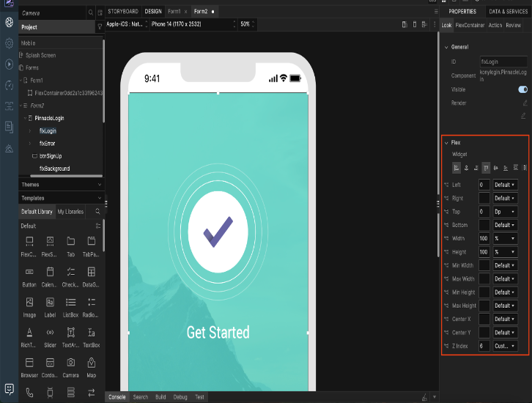The width and height of the screenshot is (532, 403).
Task: Click the edit pencil next to Render
Action: [523, 103]
